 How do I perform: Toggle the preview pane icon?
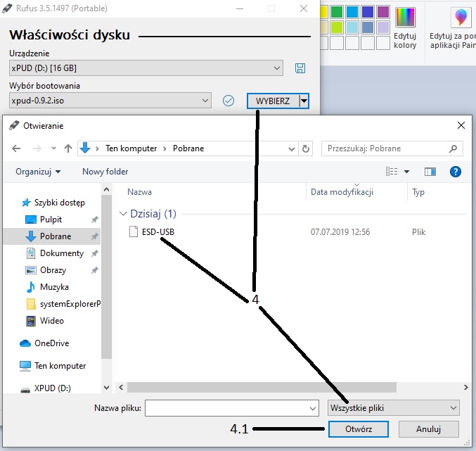coord(430,172)
